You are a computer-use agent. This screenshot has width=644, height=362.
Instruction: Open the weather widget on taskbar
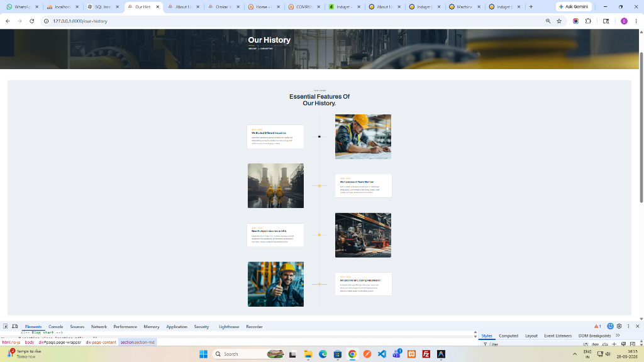coord(25,354)
